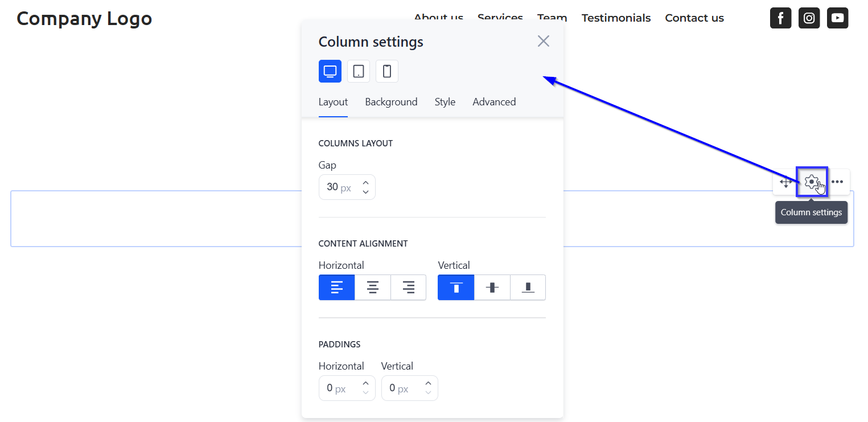Select the tablet device view

click(359, 71)
